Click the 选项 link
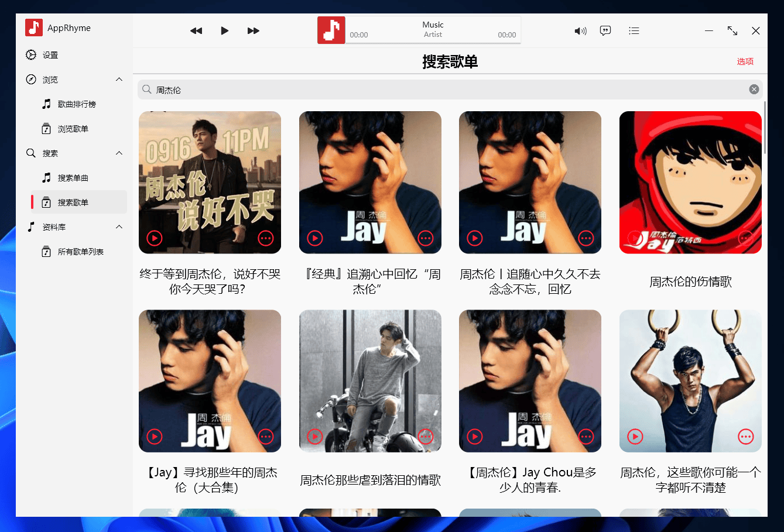 point(745,61)
